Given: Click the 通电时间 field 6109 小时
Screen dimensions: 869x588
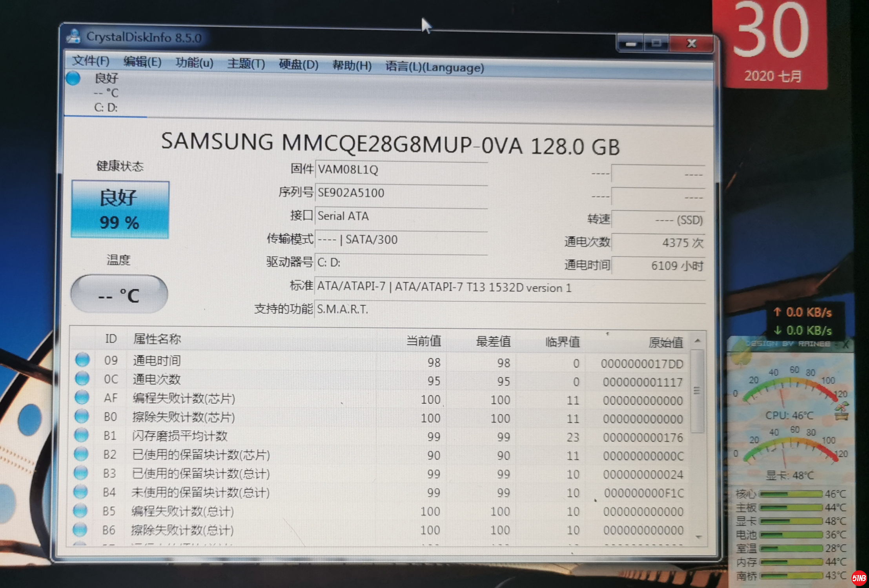Looking at the screenshot, I should (658, 266).
